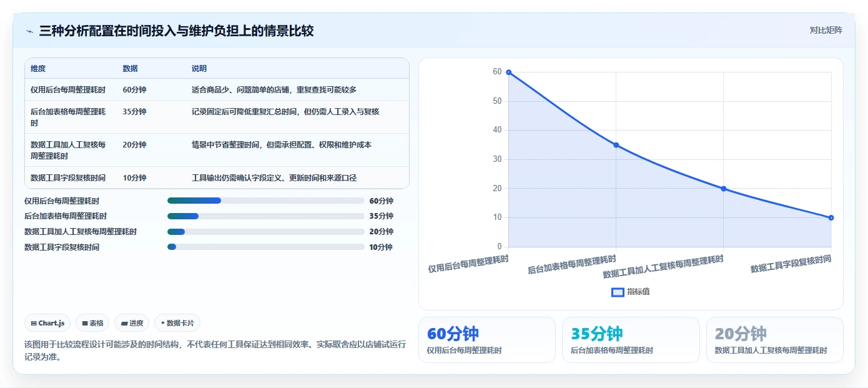Click the 维度 column header

pos(38,69)
